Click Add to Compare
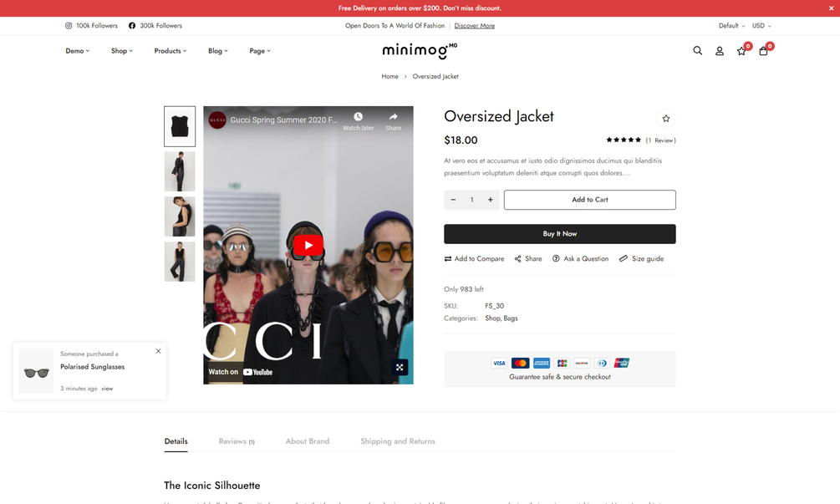 pos(474,259)
